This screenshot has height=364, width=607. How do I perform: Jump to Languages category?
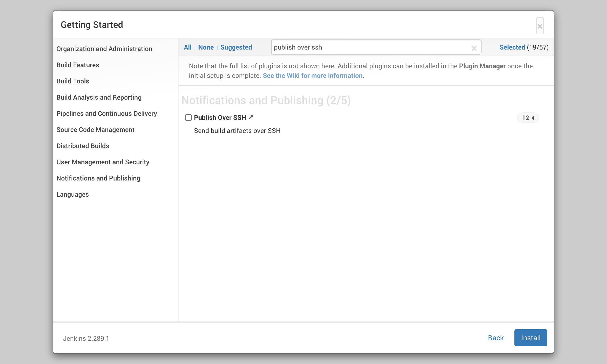[x=73, y=194]
